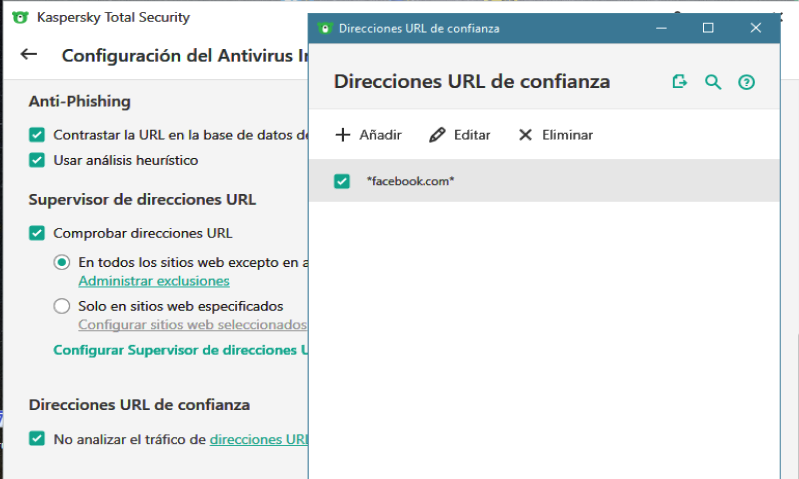
Task: Toggle Usar análisis heurístico checkbox
Action: coord(37,160)
